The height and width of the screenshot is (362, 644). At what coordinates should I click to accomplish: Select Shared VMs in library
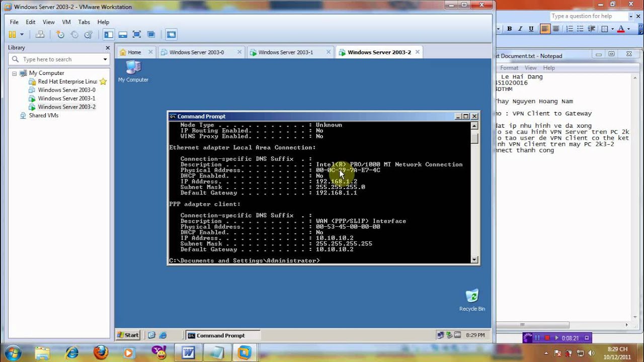[x=43, y=116]
